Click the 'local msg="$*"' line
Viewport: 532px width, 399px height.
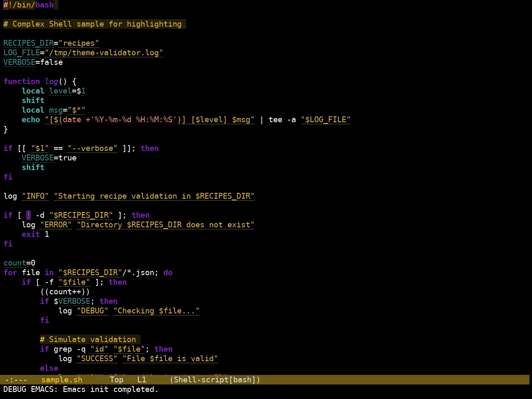click(54, 110)
